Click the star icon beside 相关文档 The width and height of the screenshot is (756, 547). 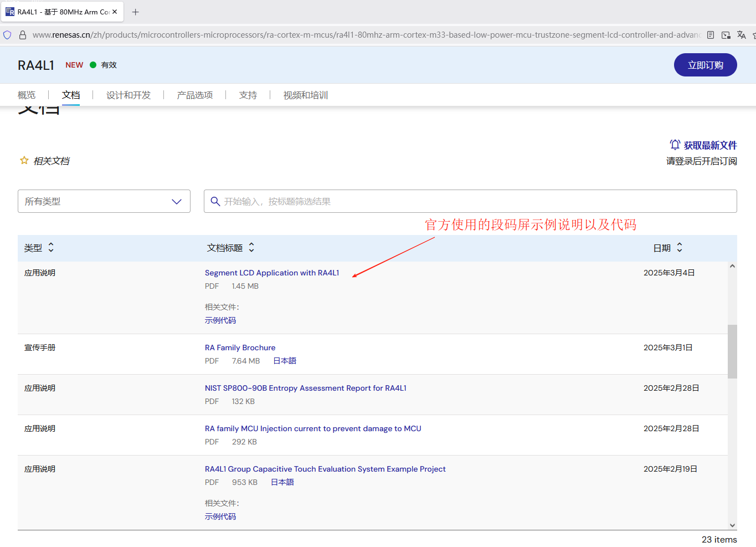tap(24, 161)
